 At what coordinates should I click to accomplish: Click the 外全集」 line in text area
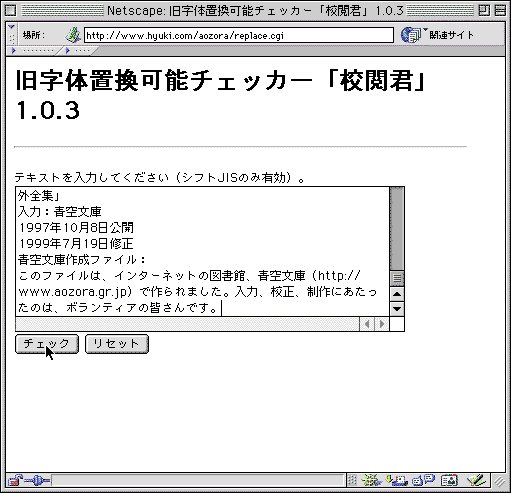point(39,196)
